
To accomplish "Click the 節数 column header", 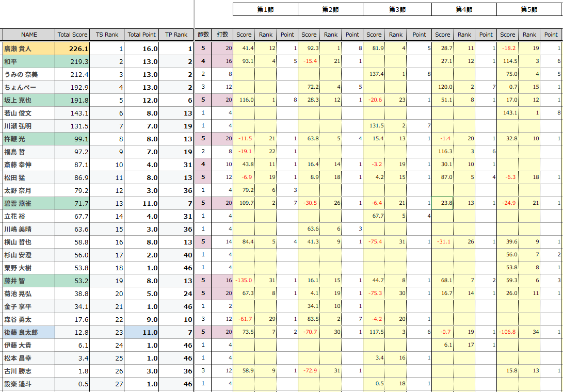I will click(203, 35).
